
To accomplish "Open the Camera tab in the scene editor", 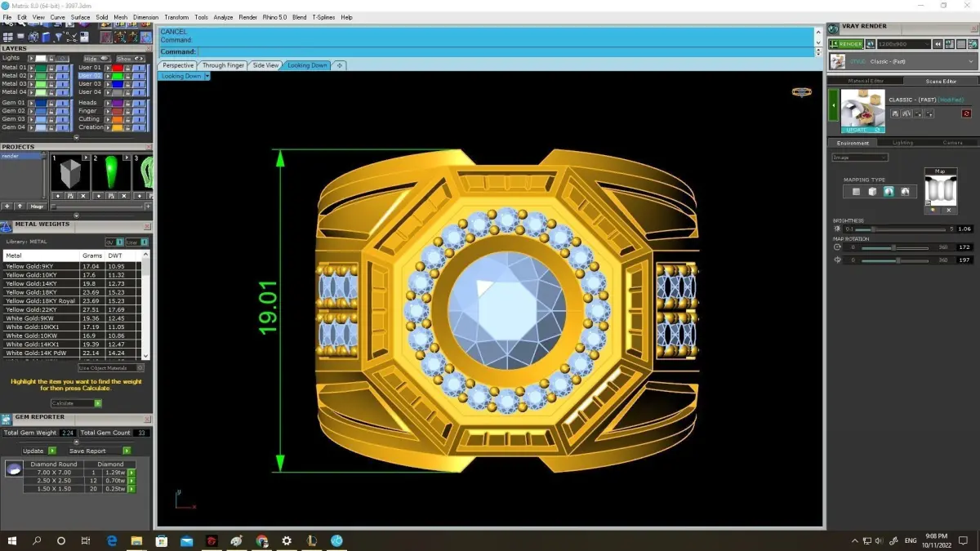I will tap(952, 143).
